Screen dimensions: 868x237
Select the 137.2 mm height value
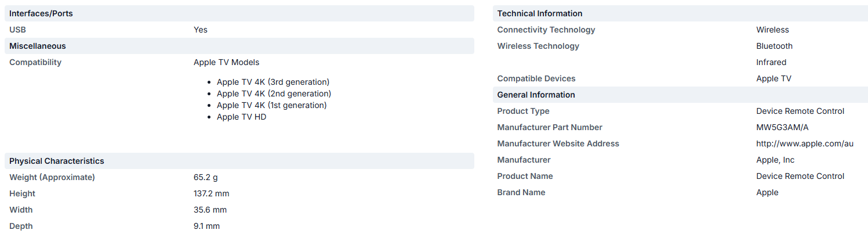coord(212,193)
